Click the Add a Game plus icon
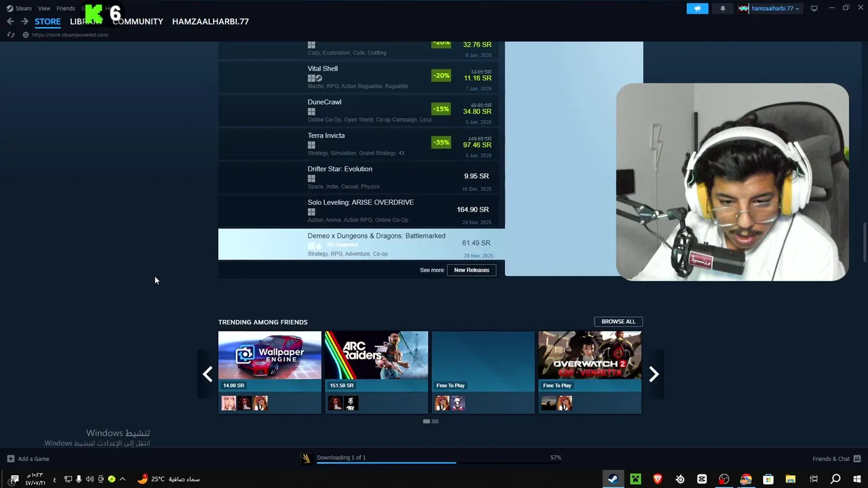The height and width of the screenshot is (488, 868). 10,459
